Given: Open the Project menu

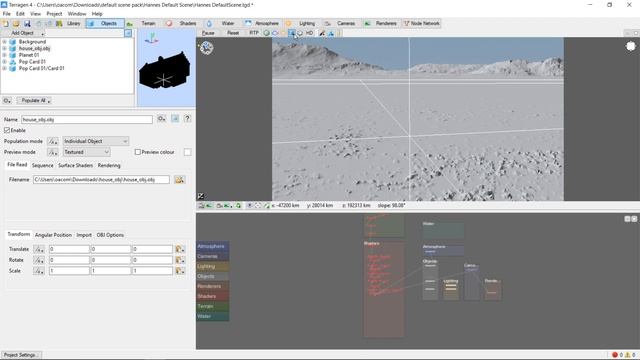Looking at the screenshot, I should coord(54,14).
